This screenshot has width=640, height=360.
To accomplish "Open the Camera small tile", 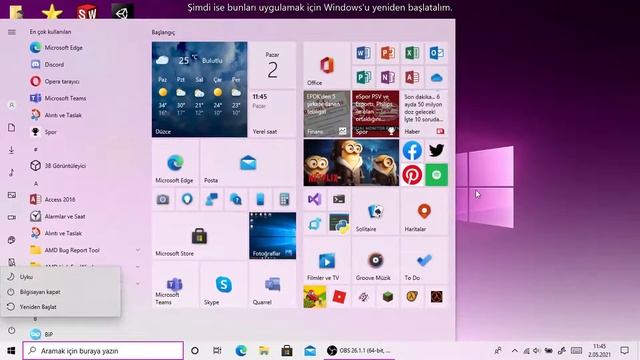I will coord(163,199).
